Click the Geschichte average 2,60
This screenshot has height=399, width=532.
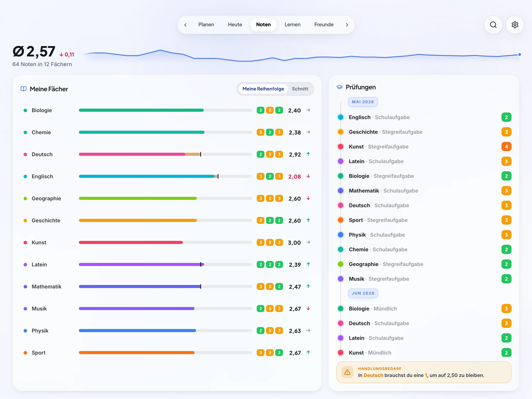(295, 221)
